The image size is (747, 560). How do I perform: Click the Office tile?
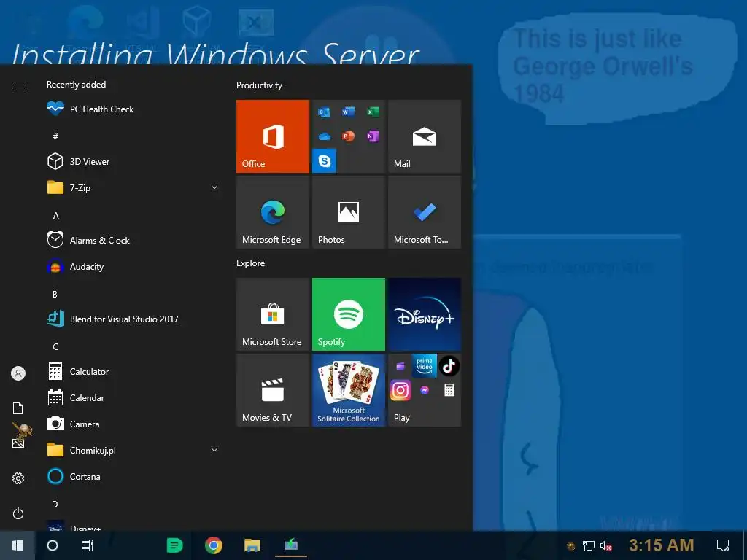coord(273,136)
